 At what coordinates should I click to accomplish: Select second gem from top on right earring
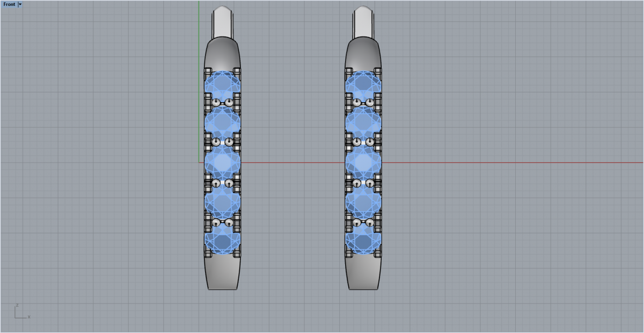click(x=364, y=121)
